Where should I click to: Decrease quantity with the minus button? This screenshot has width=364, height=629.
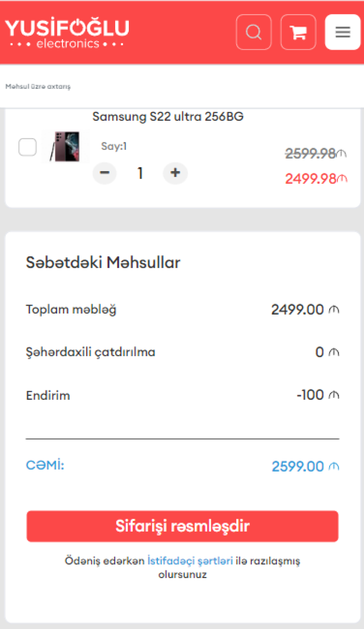105,173
